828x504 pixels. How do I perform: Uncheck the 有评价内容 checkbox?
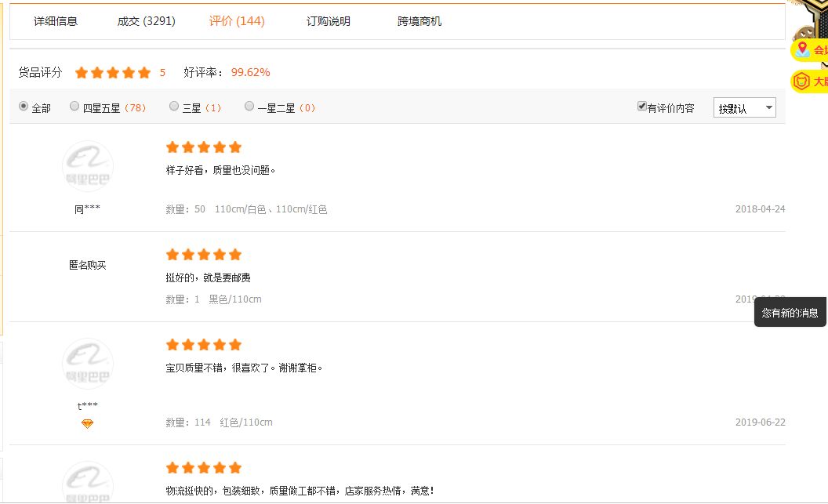point(642,107)
